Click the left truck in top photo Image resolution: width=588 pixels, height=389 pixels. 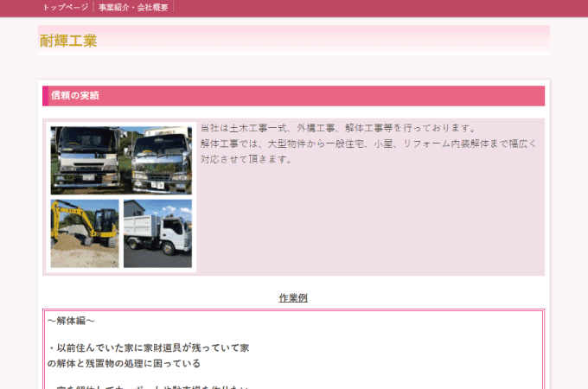[85, 162]
